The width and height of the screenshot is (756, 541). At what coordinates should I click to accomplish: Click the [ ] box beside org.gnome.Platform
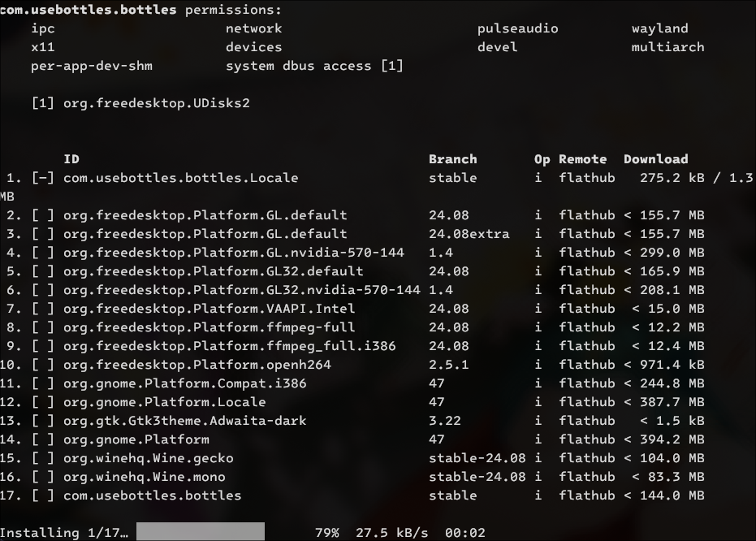pyautogui.click(x=42, y=439)
